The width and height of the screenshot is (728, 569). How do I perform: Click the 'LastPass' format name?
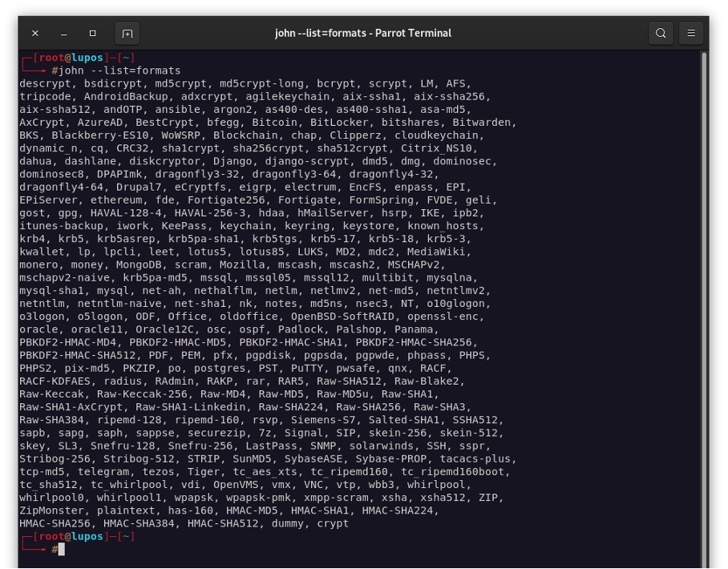click(x=271, y=446)
